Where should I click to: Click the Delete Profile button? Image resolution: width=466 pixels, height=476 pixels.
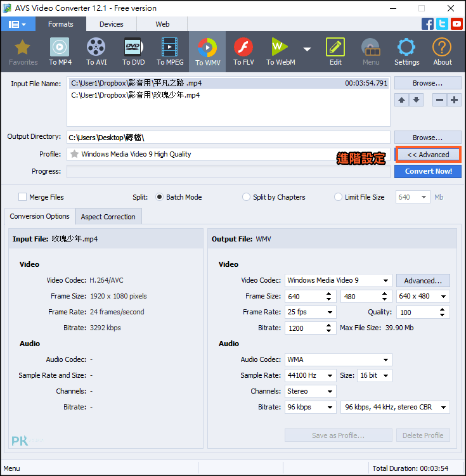(423, 435)
